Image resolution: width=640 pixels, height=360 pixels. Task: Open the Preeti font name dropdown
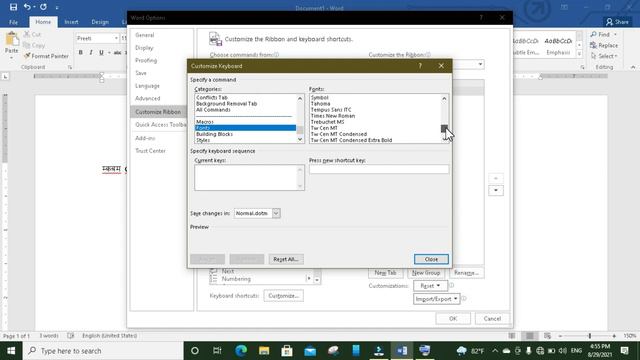tap(116, 38)
